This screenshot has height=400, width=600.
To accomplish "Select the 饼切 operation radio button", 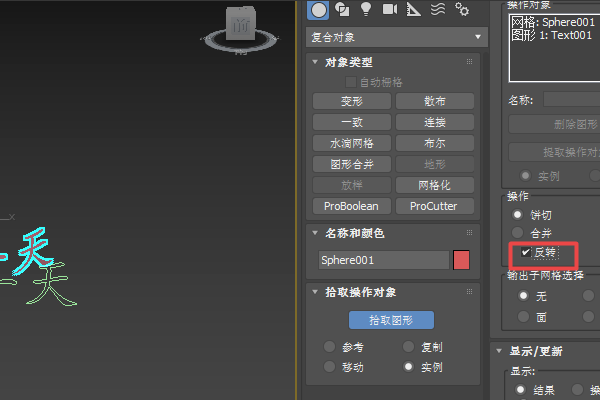I will pos(517,215).
